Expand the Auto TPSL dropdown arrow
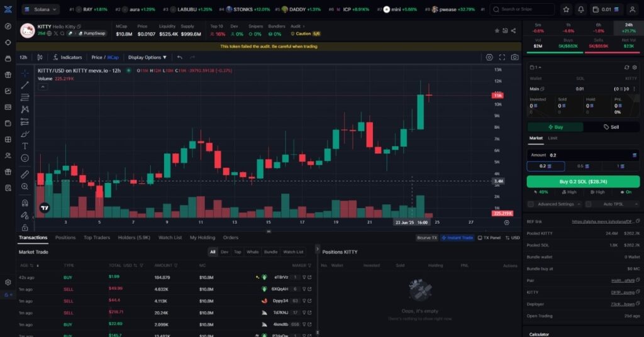Image resolution: width=644 pixels, height=337 pixels. 636,204
